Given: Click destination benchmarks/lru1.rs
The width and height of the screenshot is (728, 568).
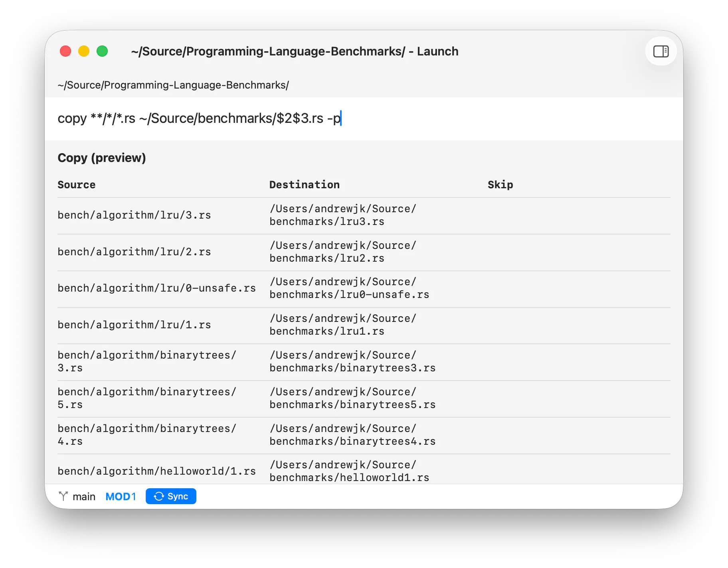Looking at the screenshot, I should click(x=343, y=325).
